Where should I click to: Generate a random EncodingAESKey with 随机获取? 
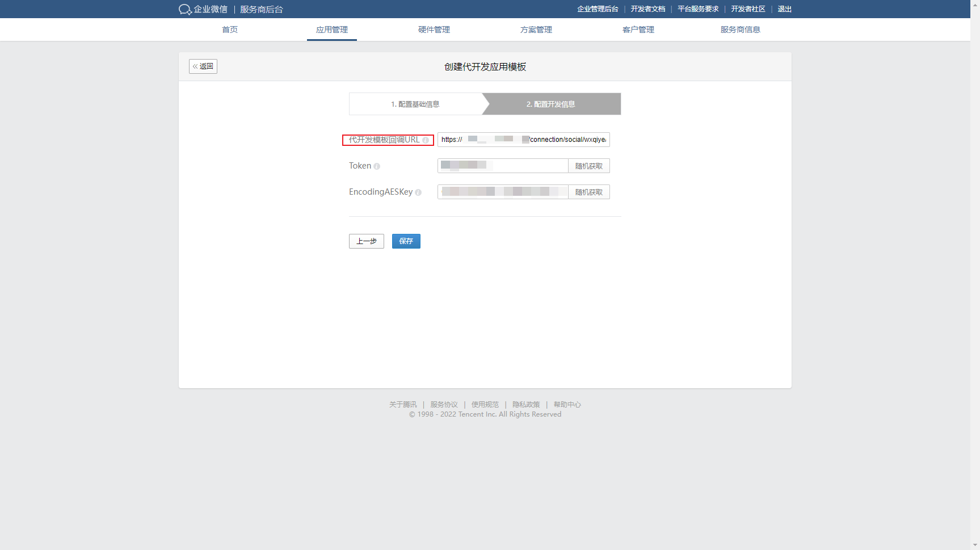pyautogui.click(x=589, y=192)
